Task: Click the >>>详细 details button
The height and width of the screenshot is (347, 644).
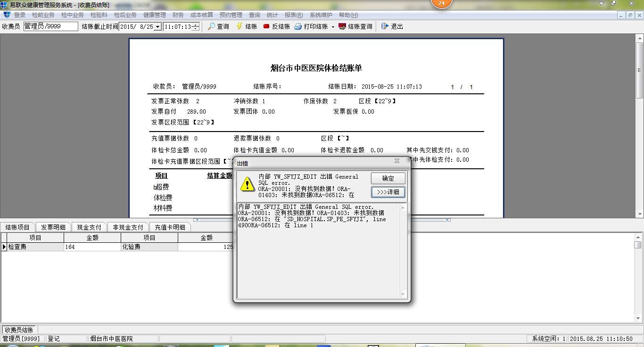Action: click(x=388, y=192)
